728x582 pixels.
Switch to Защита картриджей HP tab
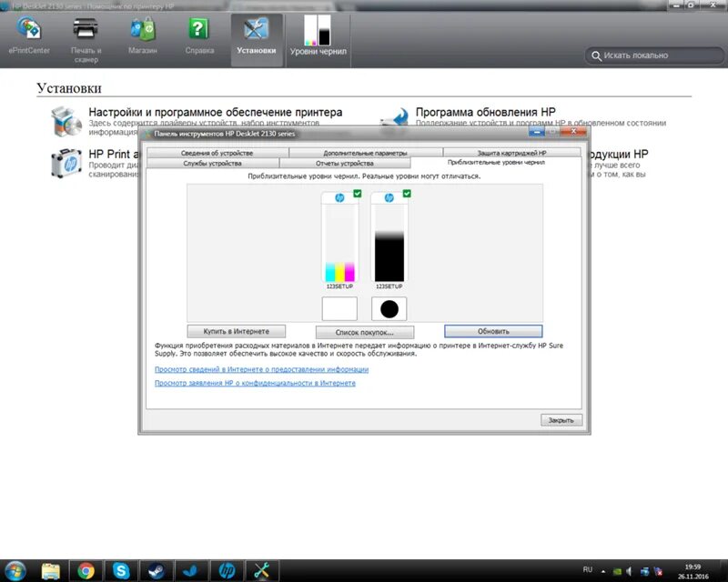coord(511,153)
